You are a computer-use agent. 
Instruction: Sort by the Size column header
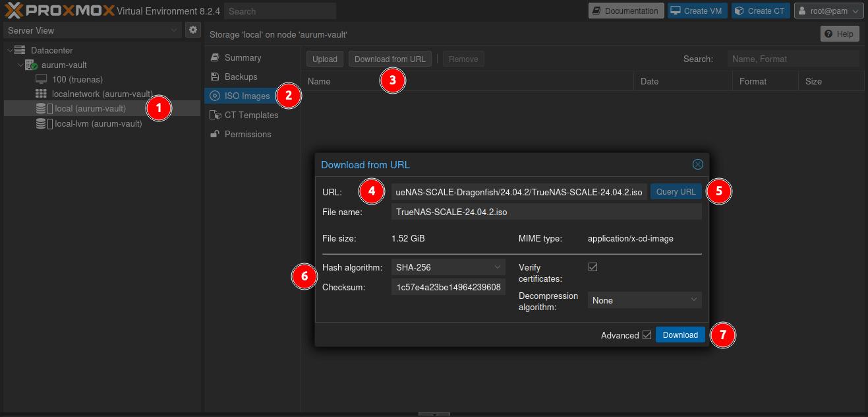coord(831,81)
